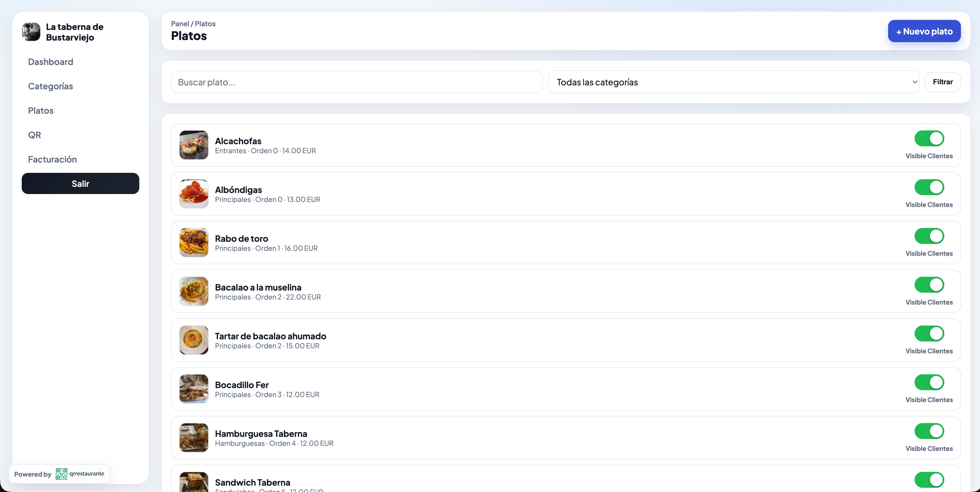Click the qrrestaurante QR logo icon
Viewport: 980px width, 492px height.
point(61,474)
